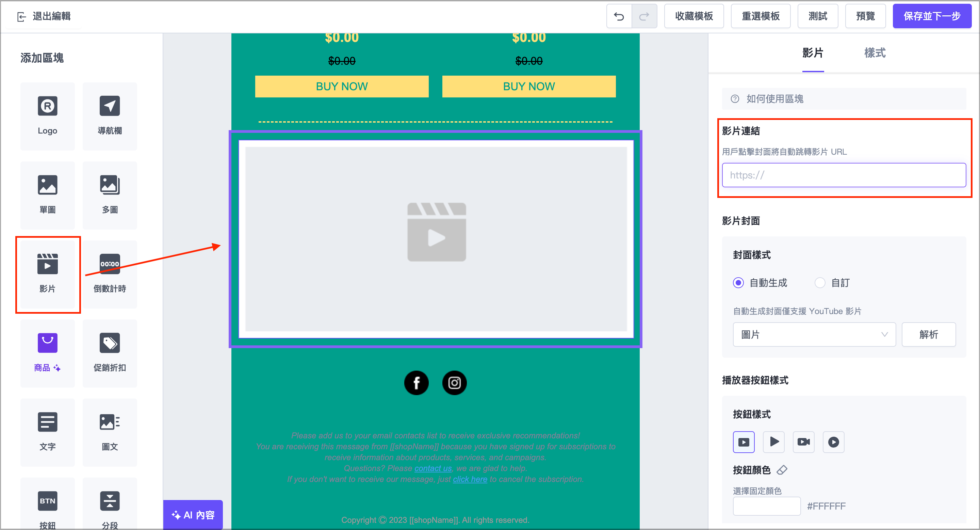Select the Logo block in sidebar
Viewport: 980px width, 530px height.
click(47, 116)
